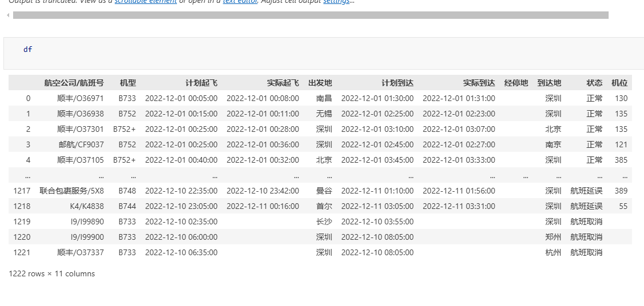Screen dimensions: 644x306
Task: Click 航班取消 status in I9/I99890 row
Action: click(x=586, y=222)
